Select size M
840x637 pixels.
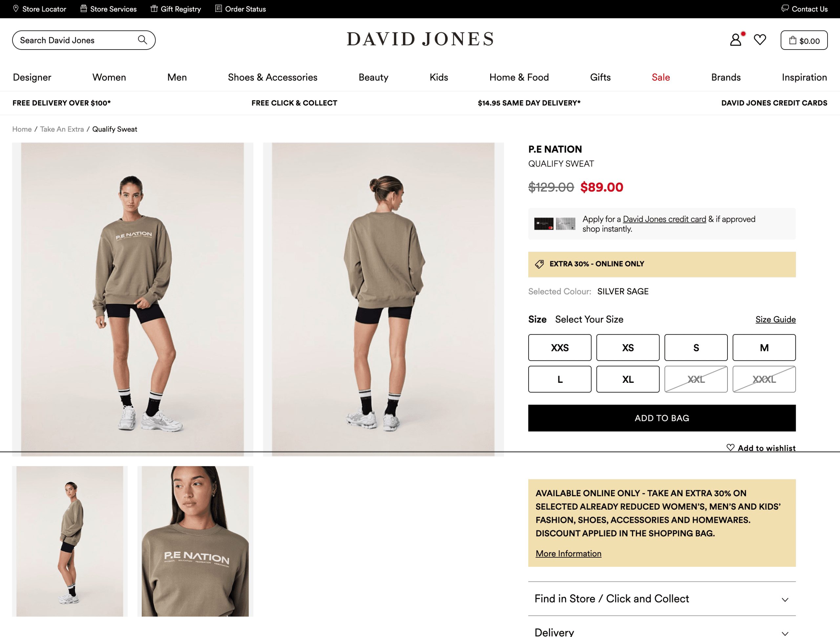pyautogui.click(x=764, y=347)
